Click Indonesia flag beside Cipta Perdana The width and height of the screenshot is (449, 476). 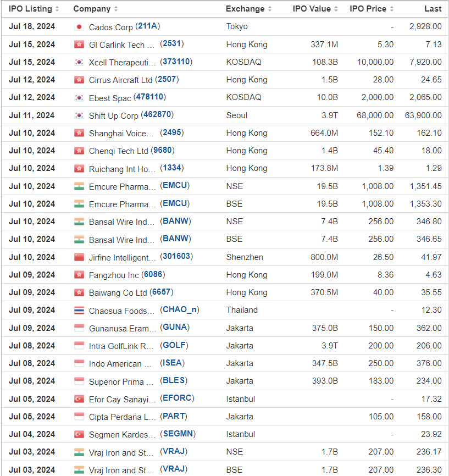pyautogui.click(x=79, y=417)
